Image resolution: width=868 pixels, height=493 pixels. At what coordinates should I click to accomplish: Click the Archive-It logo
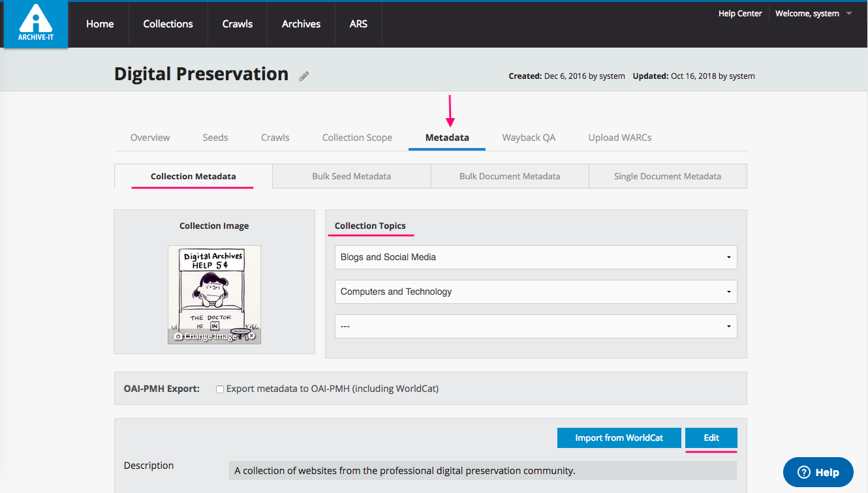tap(36, 24)
